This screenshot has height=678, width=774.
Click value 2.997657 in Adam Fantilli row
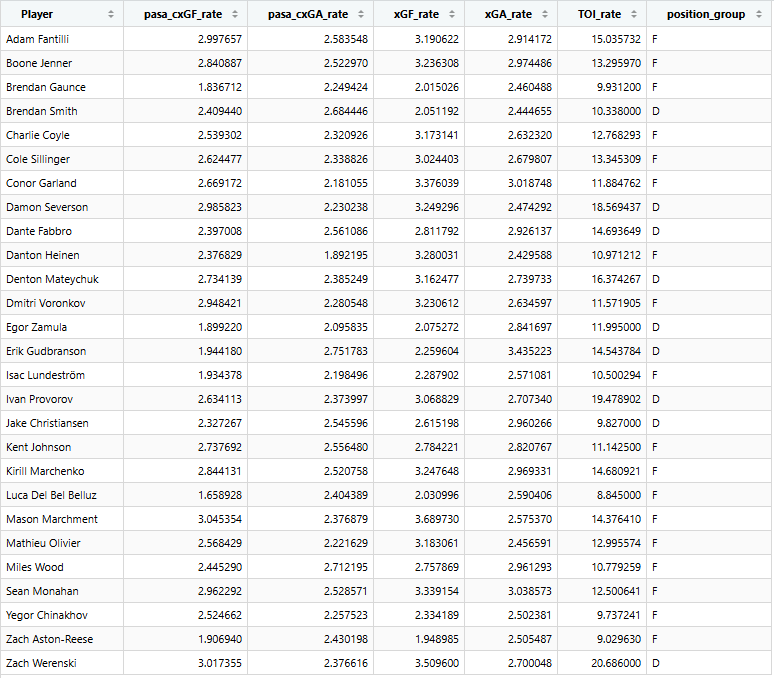(220, 39)
